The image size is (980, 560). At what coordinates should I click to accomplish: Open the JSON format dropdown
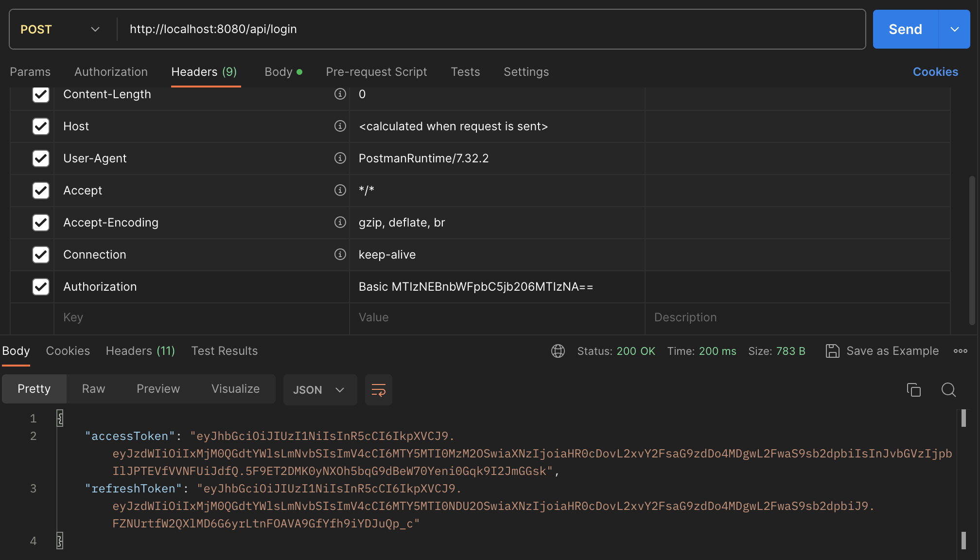319,390
